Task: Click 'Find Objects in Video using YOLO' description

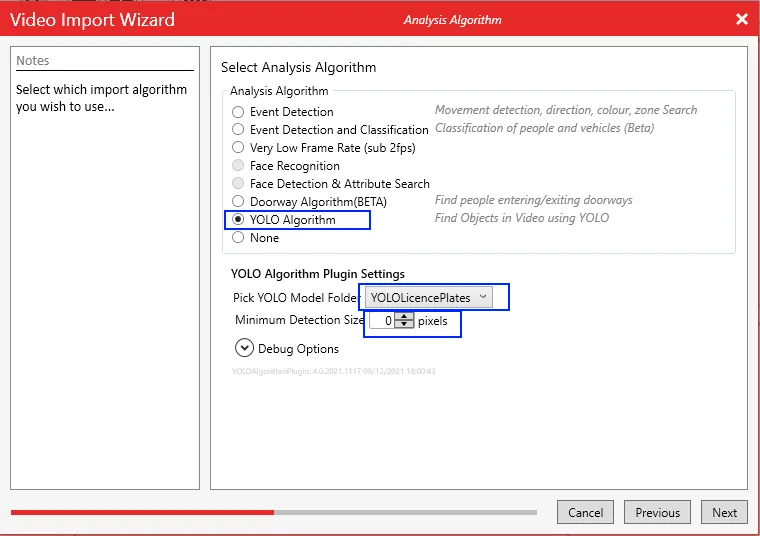Action: pyautogui.click(x=522, y=218)
